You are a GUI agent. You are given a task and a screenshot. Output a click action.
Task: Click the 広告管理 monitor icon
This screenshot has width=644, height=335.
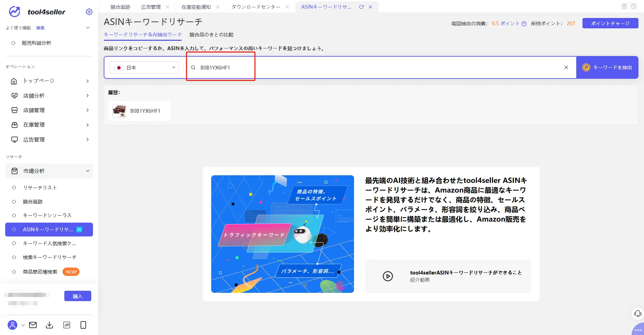click(x=15, y=140)
